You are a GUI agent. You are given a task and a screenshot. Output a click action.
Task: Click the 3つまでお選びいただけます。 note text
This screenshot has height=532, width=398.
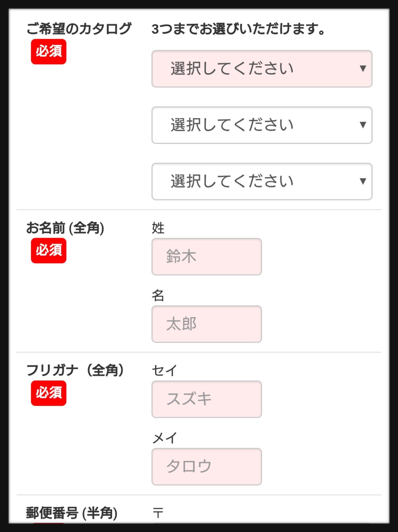pyautogui.click(x=238, y=29)
